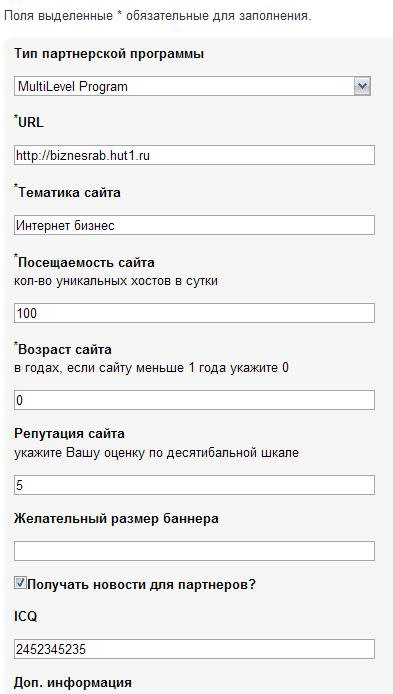393x694 pixels.
Task: Click the Посещаемость сайта label
Action: 86,262
